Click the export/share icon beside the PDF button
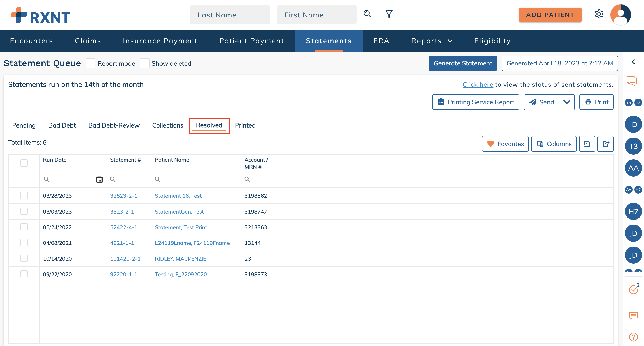 (x=605, y=144)
